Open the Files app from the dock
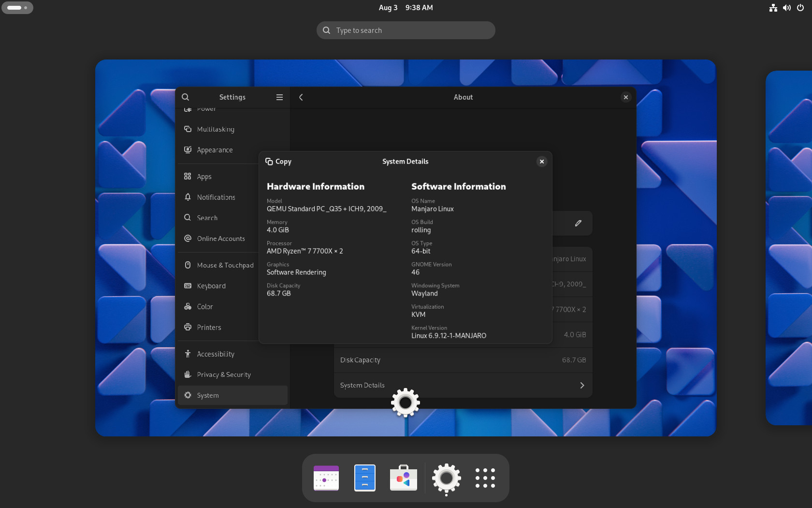Screen dimensions: 812x508 pyautogui.click(x=365, y=478)
